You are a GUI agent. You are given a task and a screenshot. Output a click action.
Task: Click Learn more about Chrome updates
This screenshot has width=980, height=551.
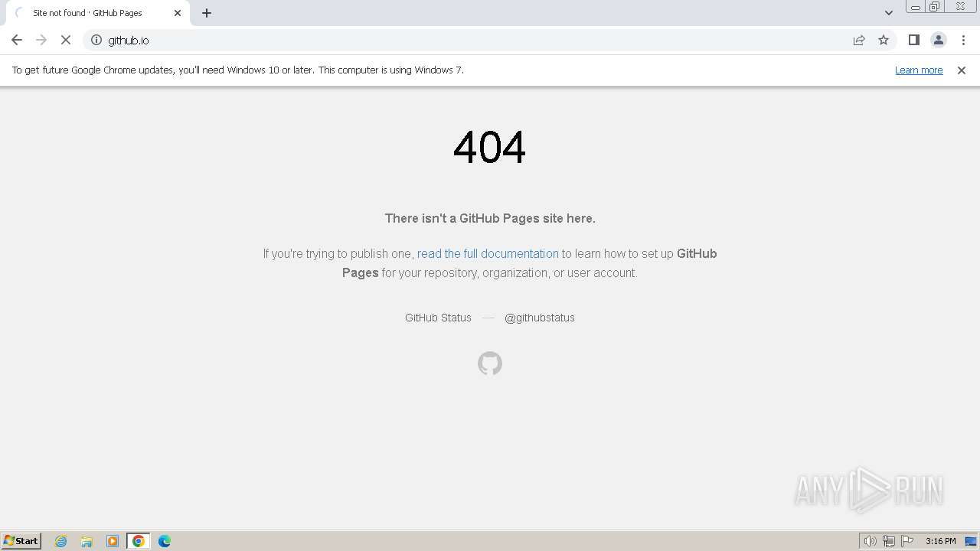tap(919, 70)
